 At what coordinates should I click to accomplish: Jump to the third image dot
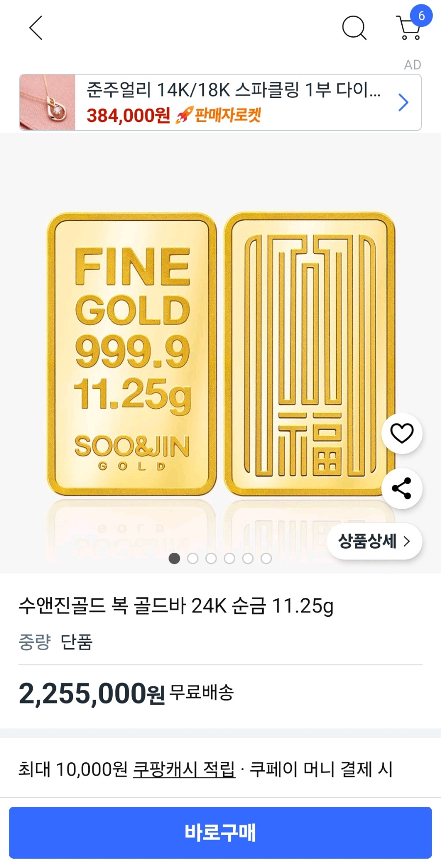pyautogui.click(x=211, y=559)
